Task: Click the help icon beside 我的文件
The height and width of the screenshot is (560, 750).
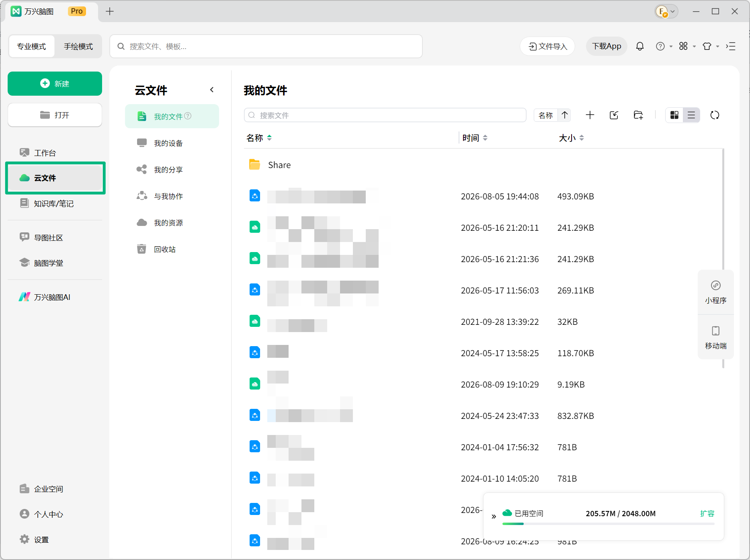Action: pos(188,116)
